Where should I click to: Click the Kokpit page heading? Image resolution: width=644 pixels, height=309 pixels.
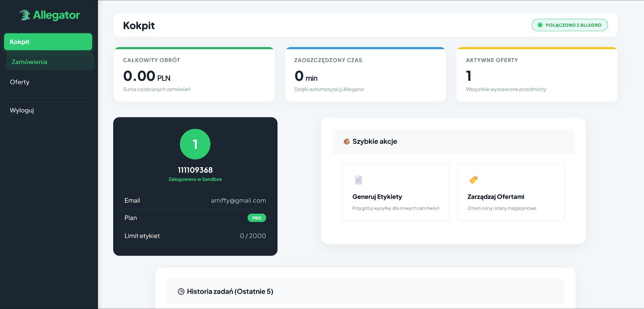tap(139, 26)
